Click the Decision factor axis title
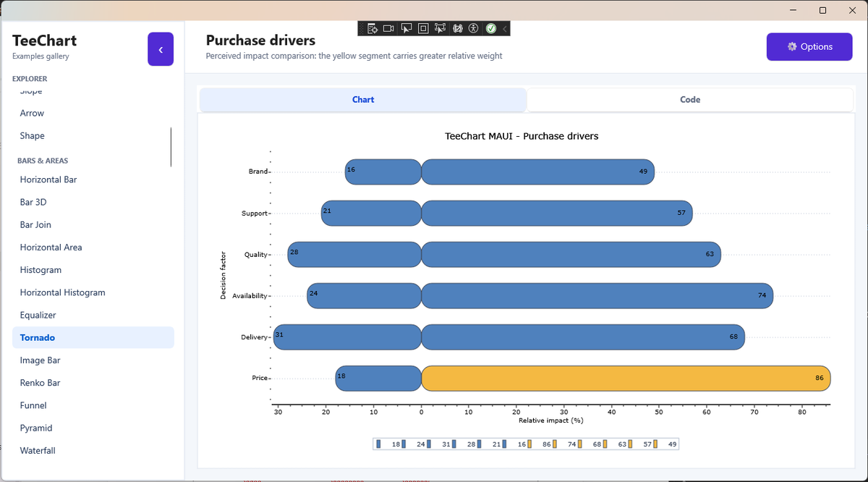868x482 pixels. (224, 275)
